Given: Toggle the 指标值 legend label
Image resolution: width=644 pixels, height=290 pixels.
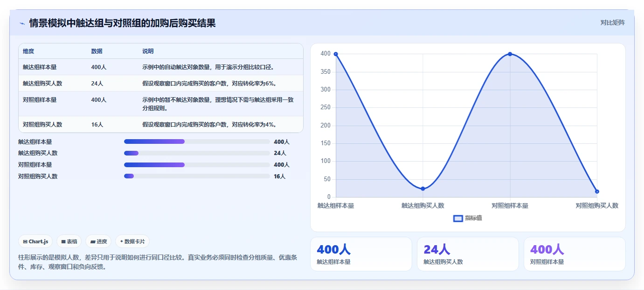Looking at the screenshot, I should 474,218.
